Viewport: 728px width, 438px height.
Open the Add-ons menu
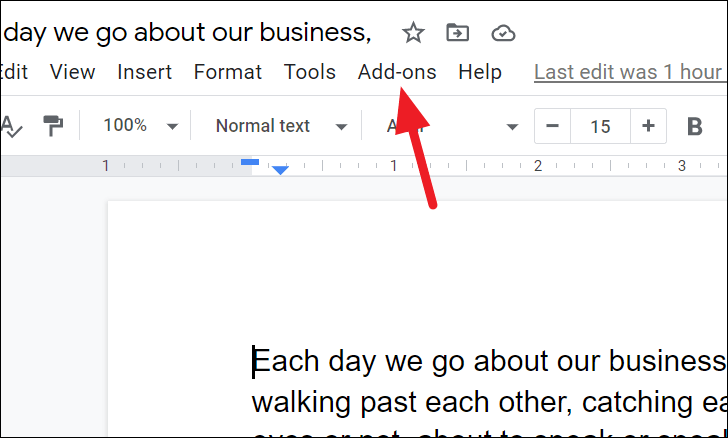pyautogui.click(x=397, y=72)
